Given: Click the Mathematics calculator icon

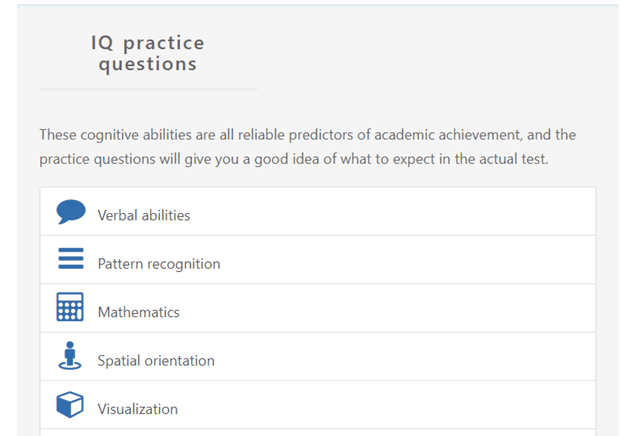Looking at the screenshot, I should click(x=70, y=306).
